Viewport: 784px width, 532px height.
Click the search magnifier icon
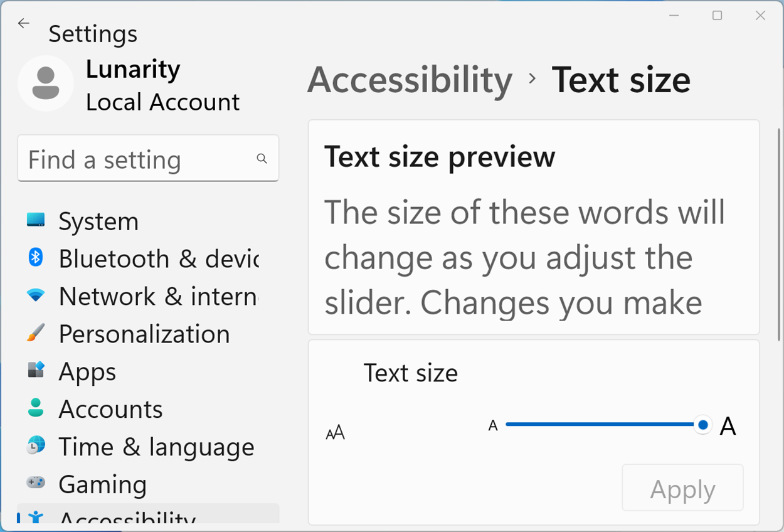coord(262,159)
